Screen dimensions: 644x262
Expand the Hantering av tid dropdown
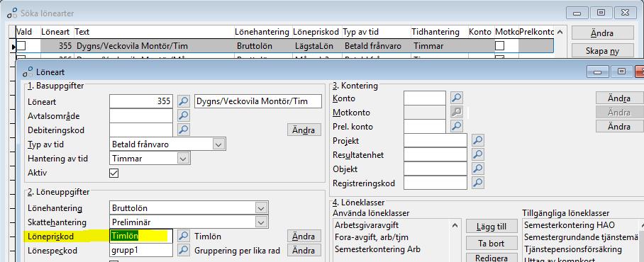coord(184,159)
